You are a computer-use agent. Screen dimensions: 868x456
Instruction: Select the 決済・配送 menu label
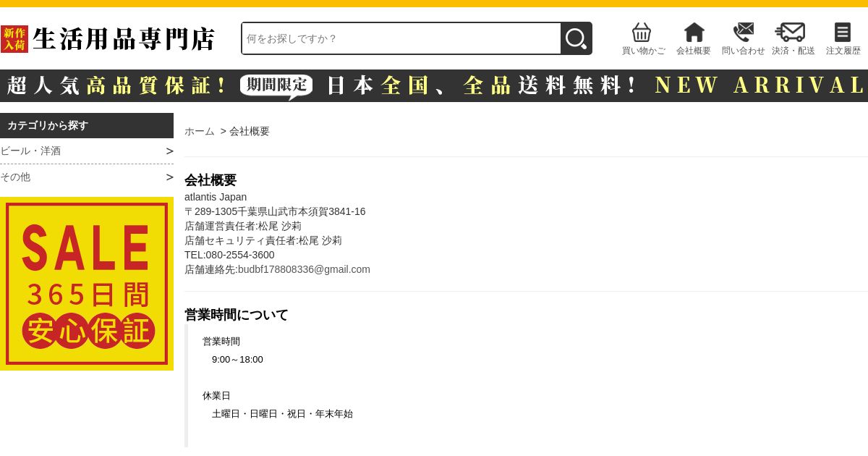[x=793, y=51]
